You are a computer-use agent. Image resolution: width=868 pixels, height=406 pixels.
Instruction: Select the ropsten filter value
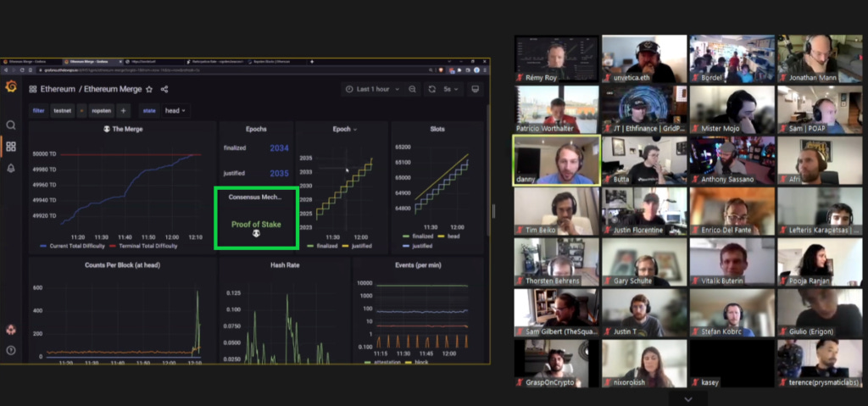tap(102, 111)
